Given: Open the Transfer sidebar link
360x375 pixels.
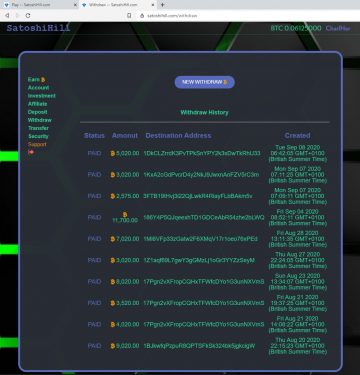Looking at the screenshot, I should (x=38, y=128).
